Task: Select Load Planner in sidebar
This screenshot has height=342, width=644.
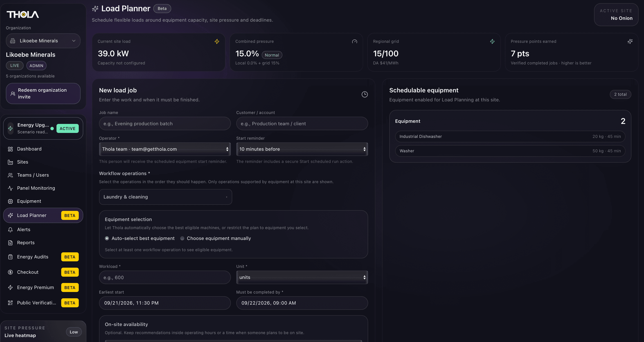Action: 43,215
